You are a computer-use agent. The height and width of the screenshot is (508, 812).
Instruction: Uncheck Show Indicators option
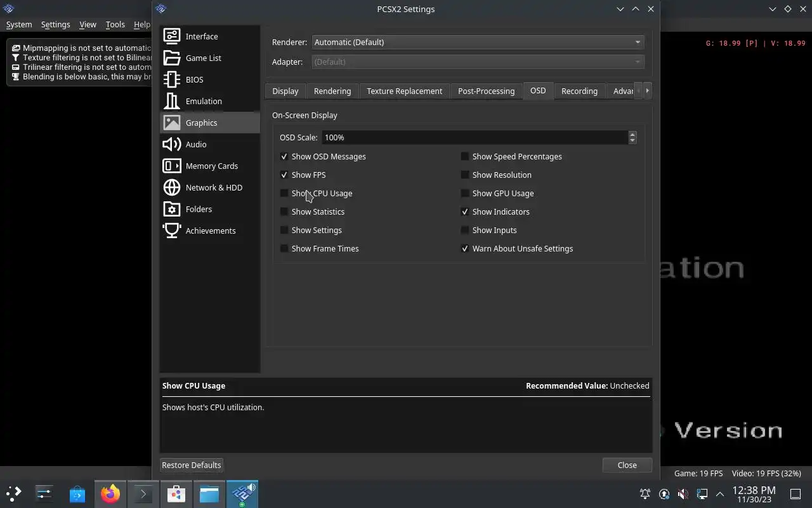465,211
